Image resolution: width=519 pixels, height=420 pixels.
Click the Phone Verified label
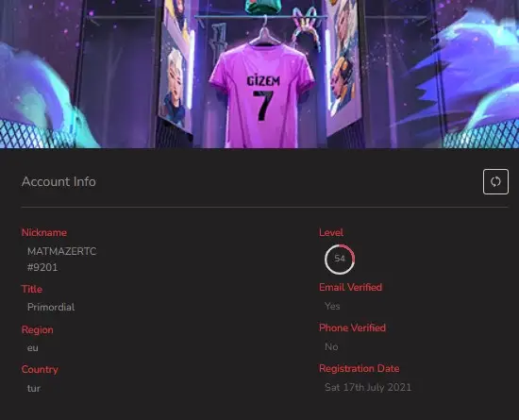(352, 328)
